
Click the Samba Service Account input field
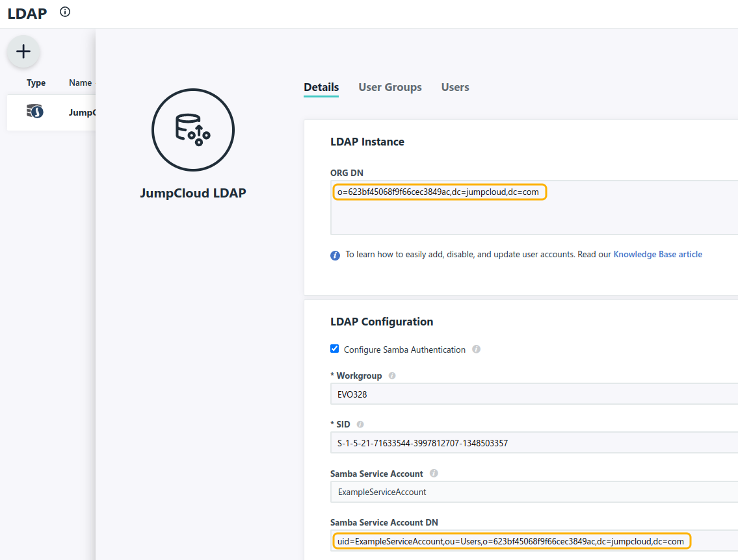(534, 492)
